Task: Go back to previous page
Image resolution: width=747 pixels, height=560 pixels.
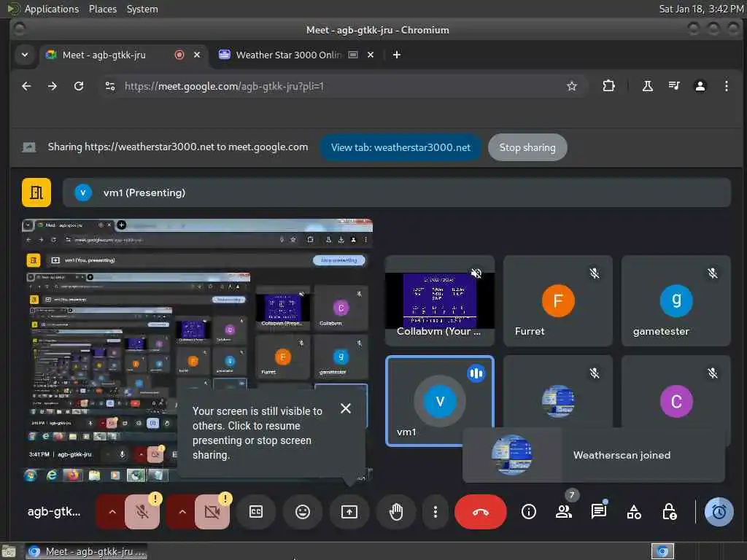Action: tap(26, 86)
